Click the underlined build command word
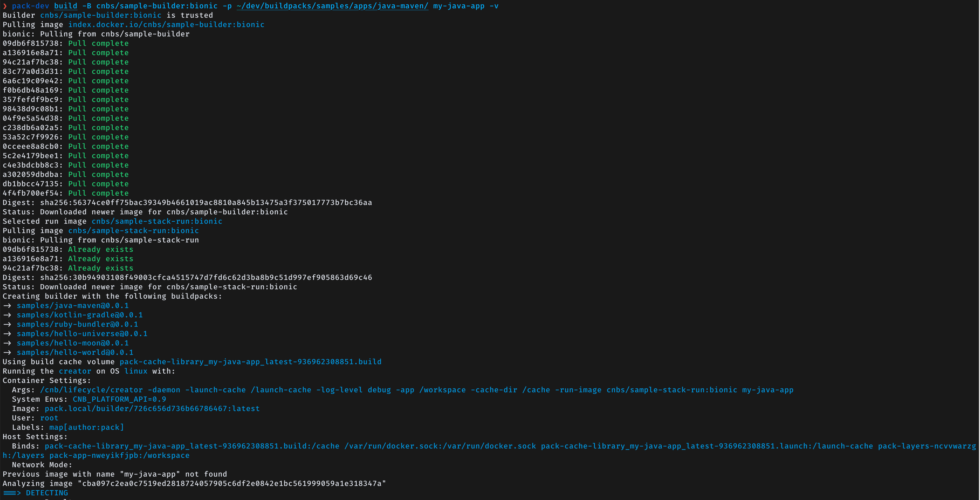The image size is (980, 500). coord(66,6)
